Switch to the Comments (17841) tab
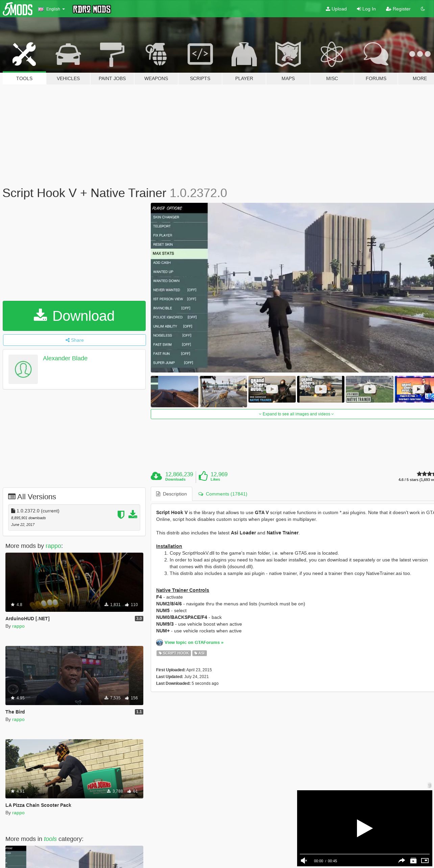Image resolution: width=434 pixels, height=868 pixels. (223, 494)
